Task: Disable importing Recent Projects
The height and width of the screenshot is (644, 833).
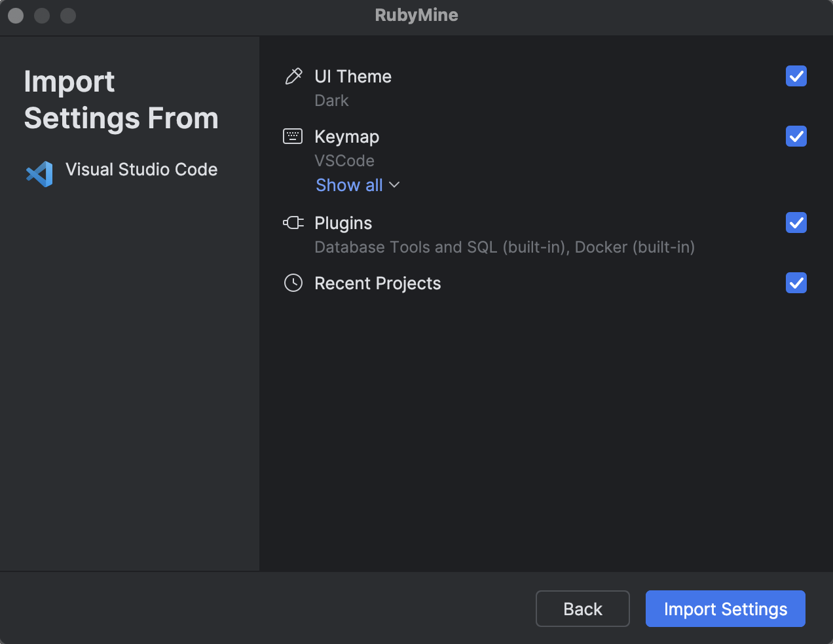Action: pos(796,283)
